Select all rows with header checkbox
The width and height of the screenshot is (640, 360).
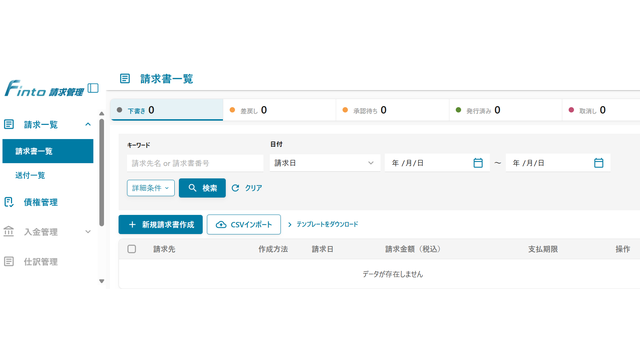[x=131, y=249]
